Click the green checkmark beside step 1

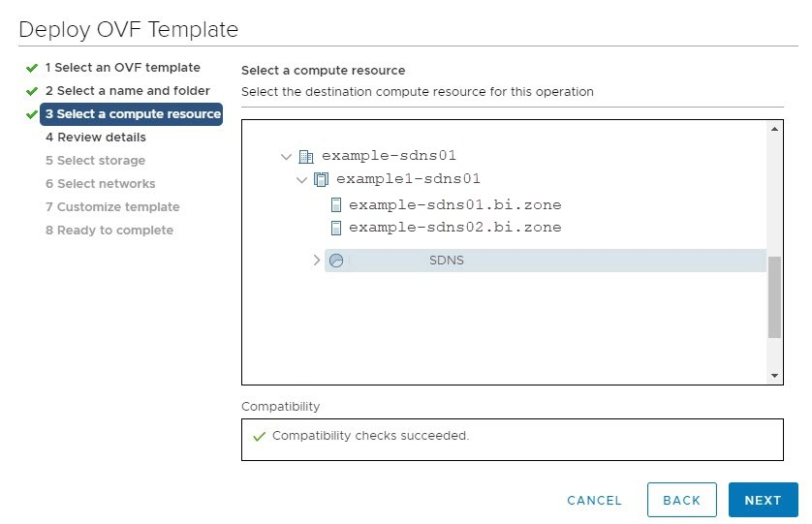pos(32,68)
